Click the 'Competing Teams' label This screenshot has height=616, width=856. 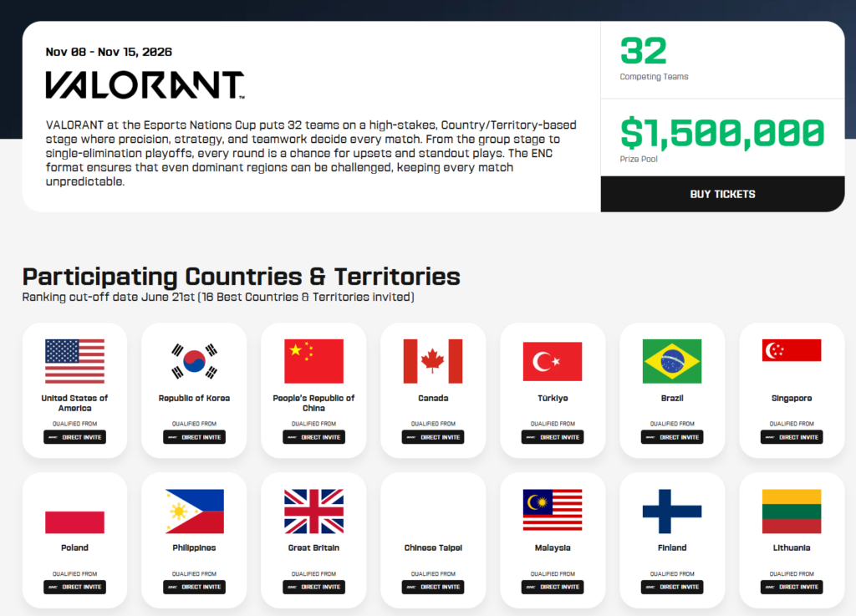coord(654,76)
